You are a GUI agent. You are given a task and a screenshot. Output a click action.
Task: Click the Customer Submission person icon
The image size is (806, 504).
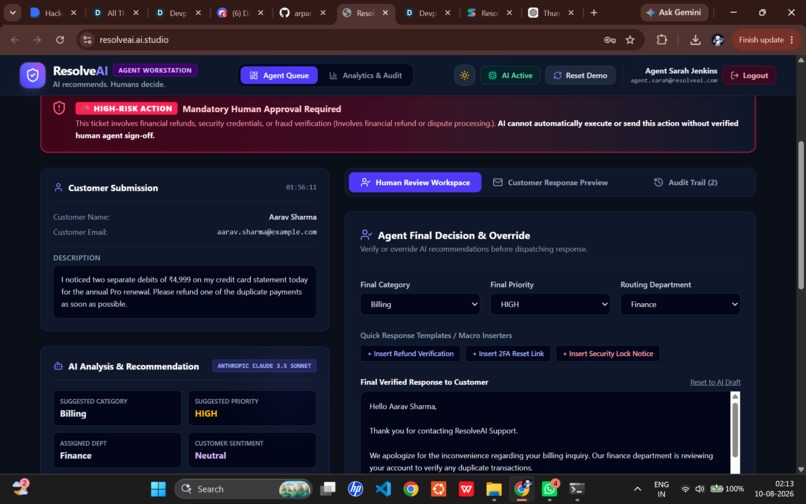click(58, 188)
